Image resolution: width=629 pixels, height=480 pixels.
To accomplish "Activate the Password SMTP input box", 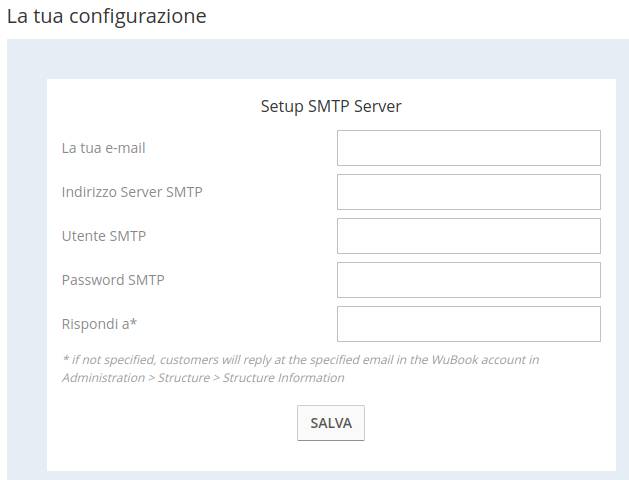I will (x=469, y=280).
